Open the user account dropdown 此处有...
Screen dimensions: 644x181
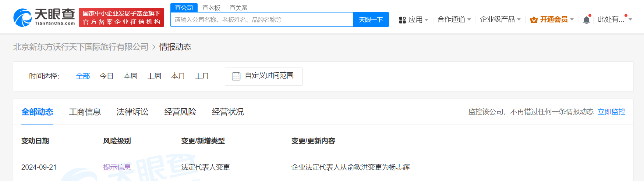[615, 19]
